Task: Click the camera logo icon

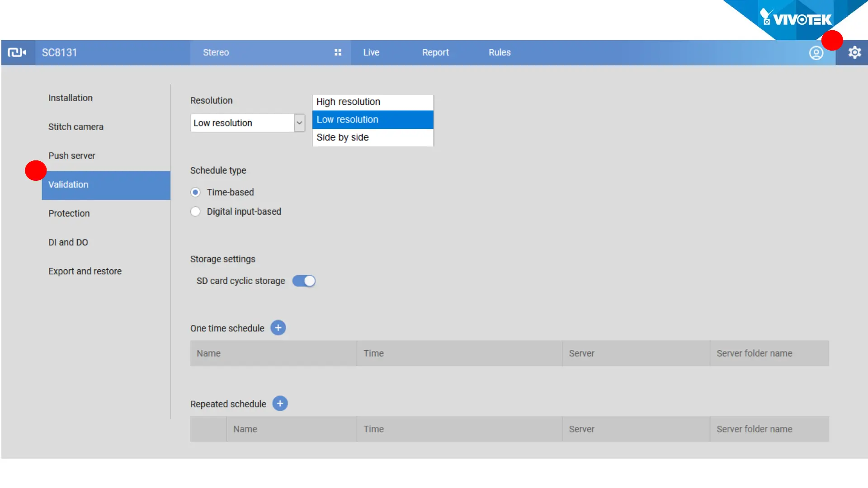Action: (17, 52)
